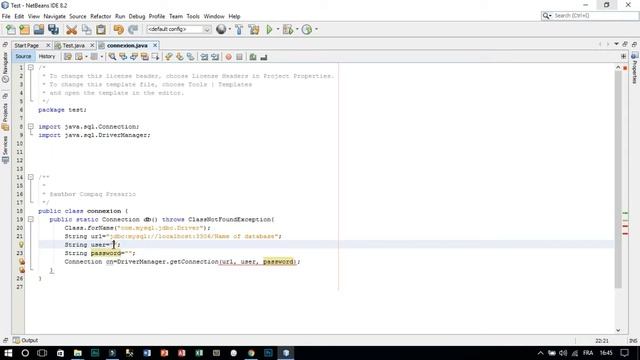The height and width of the screenshot is (360, 640).
Task: Click Clean and Build Project icon
Action: click(254, 29)
